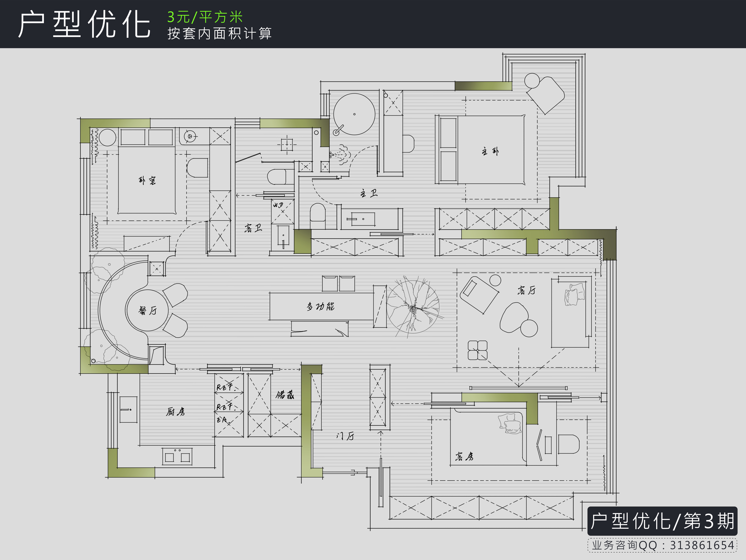The height and width of the screenshot is (560, 746).
Task: Click the rectangular washbasin in 主卫
Action: [x=363, y=219]
